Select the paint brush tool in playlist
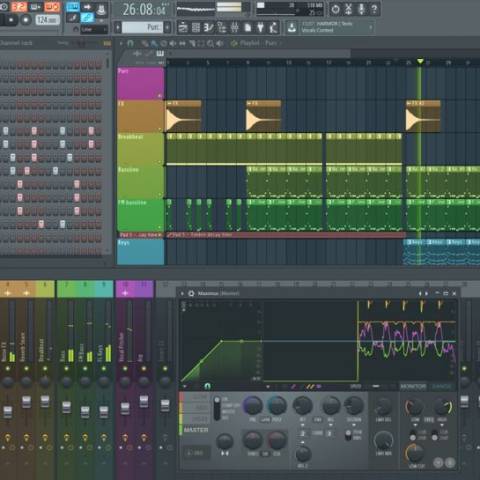The height and width of the screenshot is (480, 480). click(x=153, y=43)
